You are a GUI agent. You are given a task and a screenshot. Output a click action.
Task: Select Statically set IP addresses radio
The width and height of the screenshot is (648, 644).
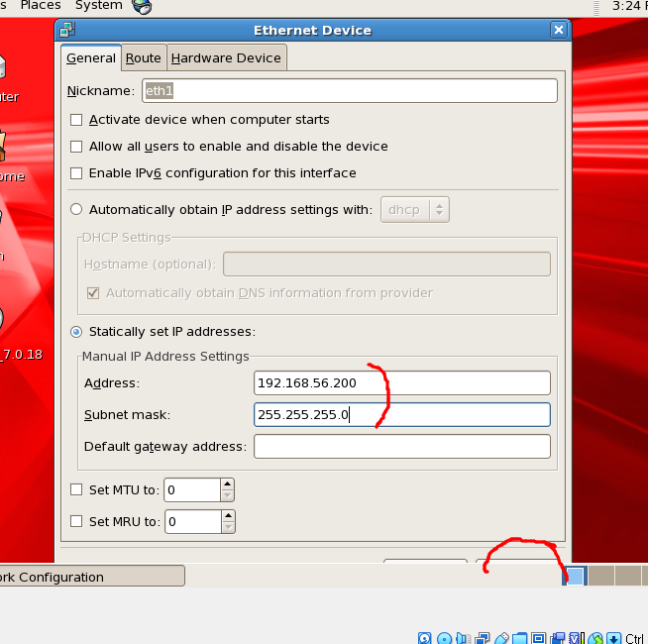point(76,332)
